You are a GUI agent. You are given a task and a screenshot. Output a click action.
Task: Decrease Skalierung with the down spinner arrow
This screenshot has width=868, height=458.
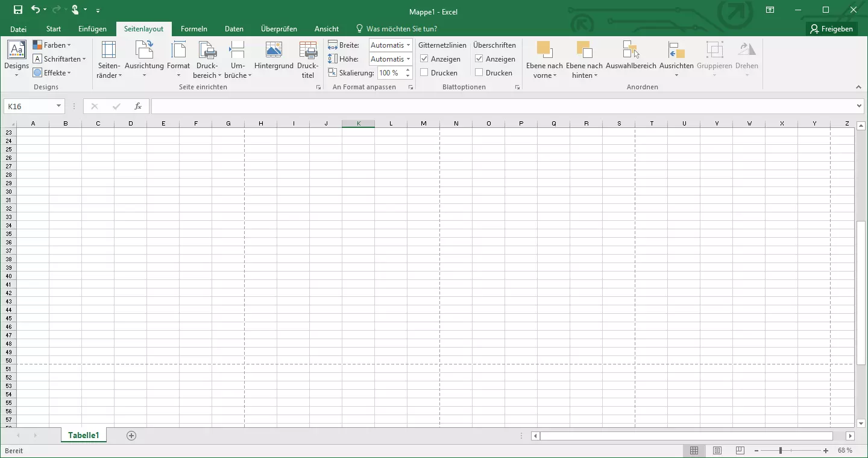pos(408,76)
